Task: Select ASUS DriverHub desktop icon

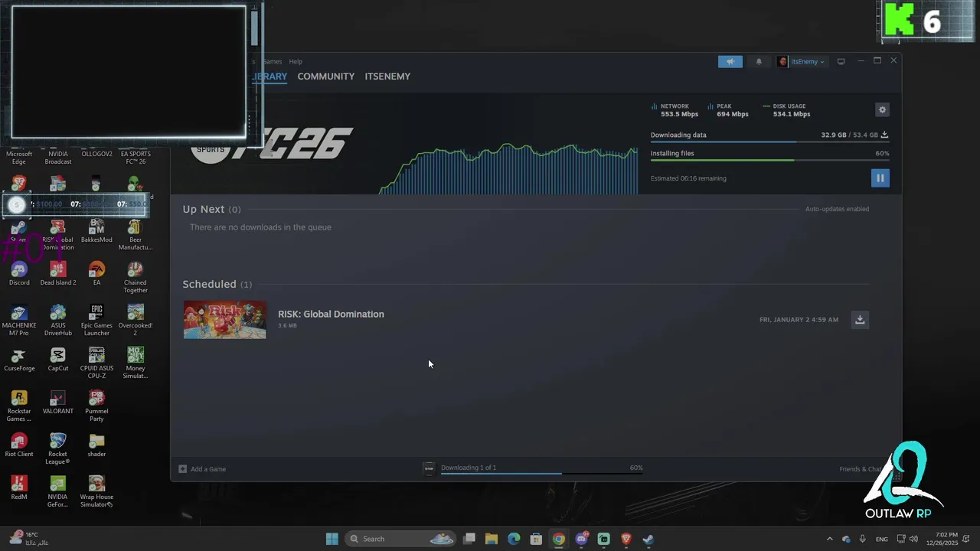Action: point(58,320)
